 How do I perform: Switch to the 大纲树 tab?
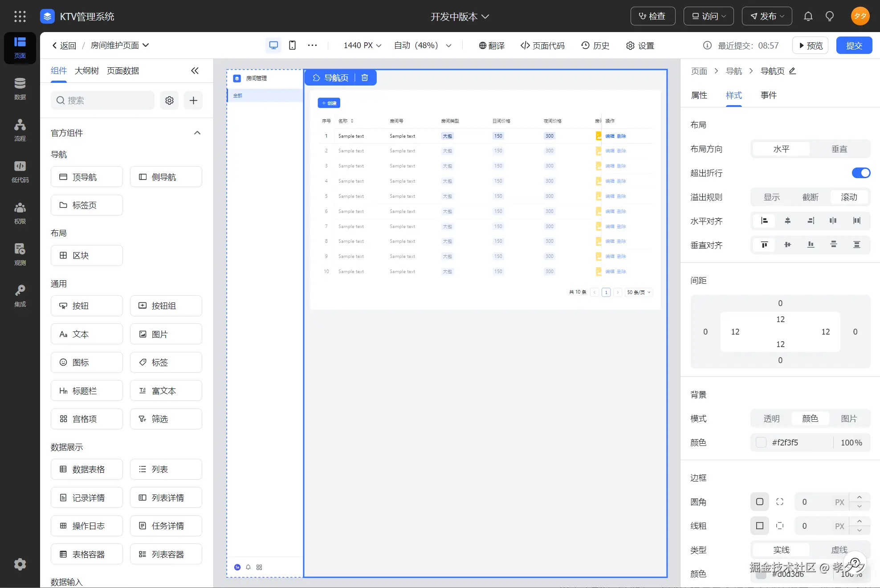[x=86, y=71]
